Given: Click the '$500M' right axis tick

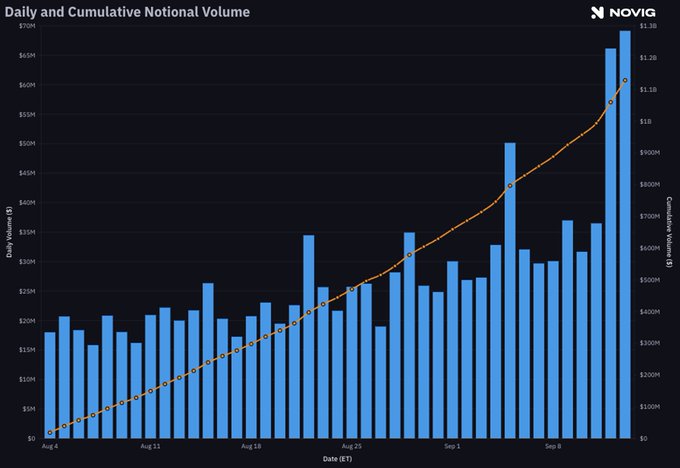Looking at the screenshot, I should (x=650, y=280).
